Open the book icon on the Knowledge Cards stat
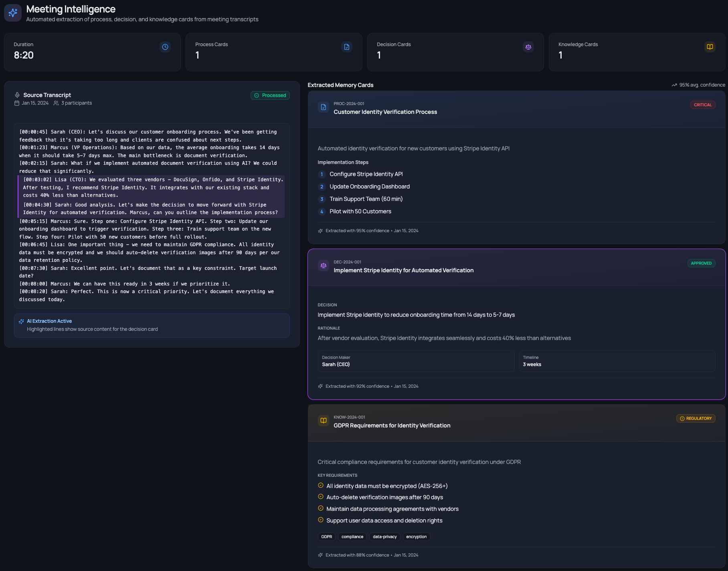 [710, 47]
